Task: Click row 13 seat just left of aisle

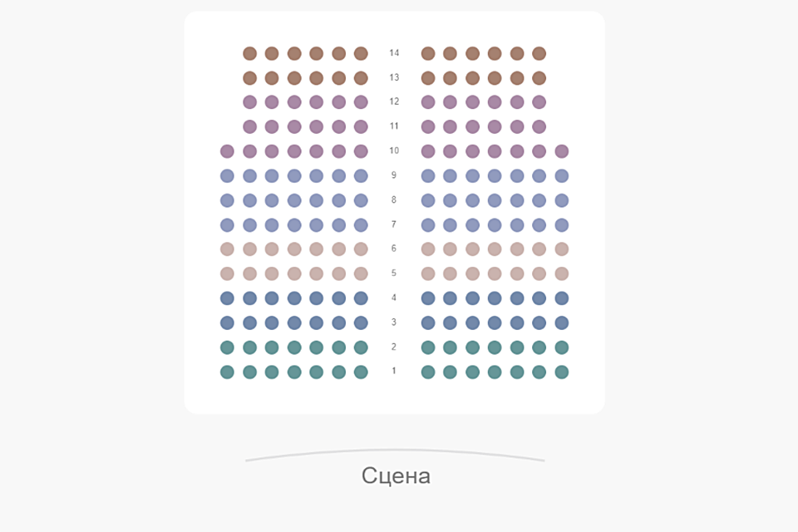Action: [361, 78]
